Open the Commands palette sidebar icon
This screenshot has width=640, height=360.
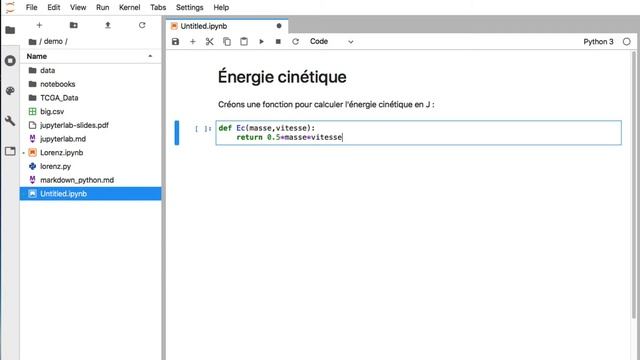coord(10,91)
